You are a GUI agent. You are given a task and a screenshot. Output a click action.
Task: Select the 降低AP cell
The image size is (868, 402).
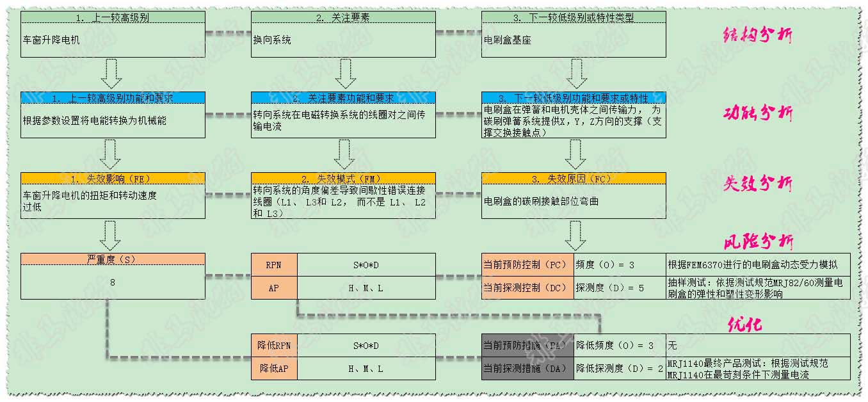274,369
